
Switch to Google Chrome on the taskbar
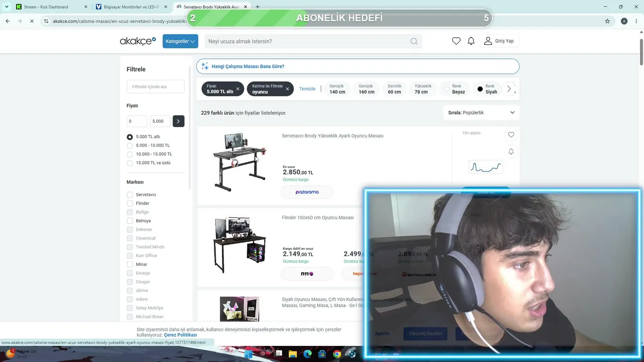click(x=337, y=354)
